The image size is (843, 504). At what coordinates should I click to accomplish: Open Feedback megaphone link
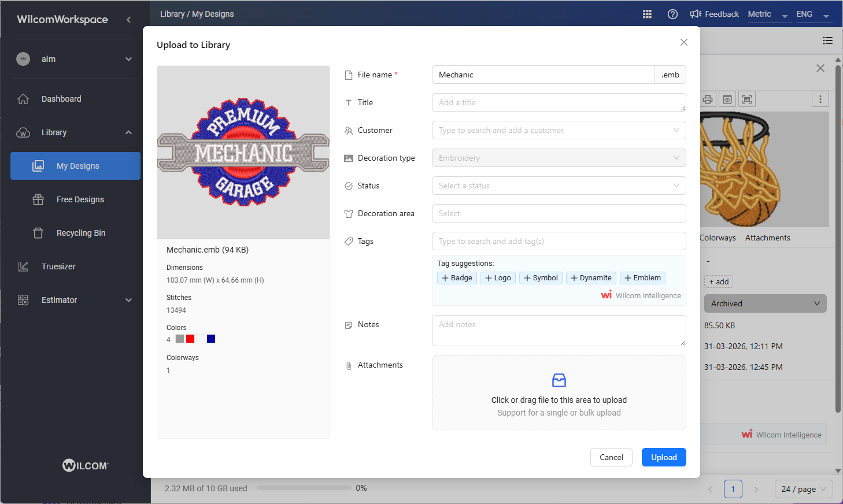(714, 14)
